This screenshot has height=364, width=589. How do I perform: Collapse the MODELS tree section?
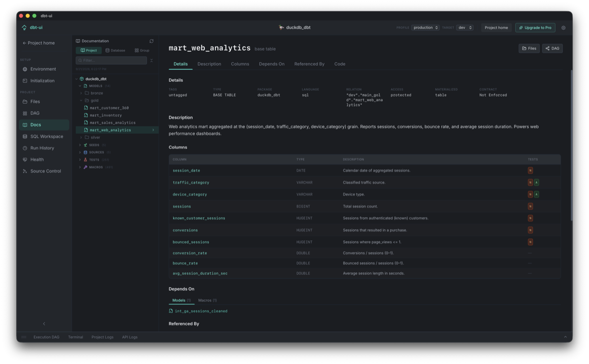(x=80, y=86)
